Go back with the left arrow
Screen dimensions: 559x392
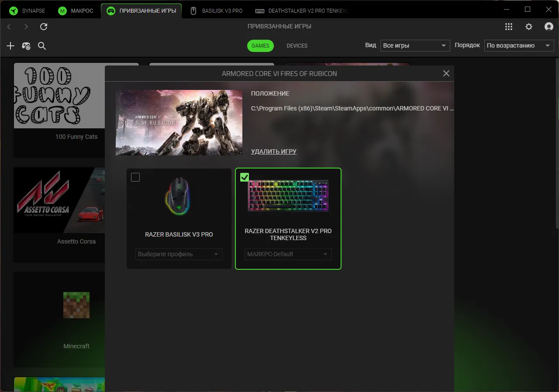point(9,27)
